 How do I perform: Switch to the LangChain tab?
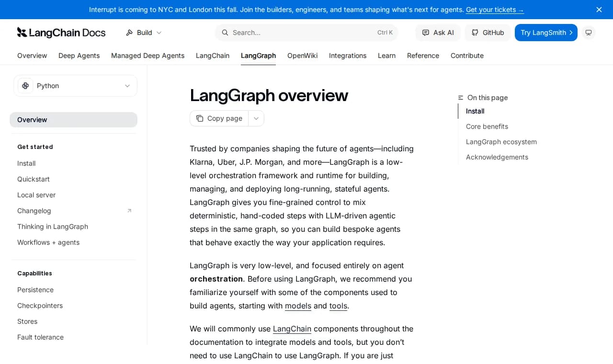pyautogui.click(x=213, y=56)
